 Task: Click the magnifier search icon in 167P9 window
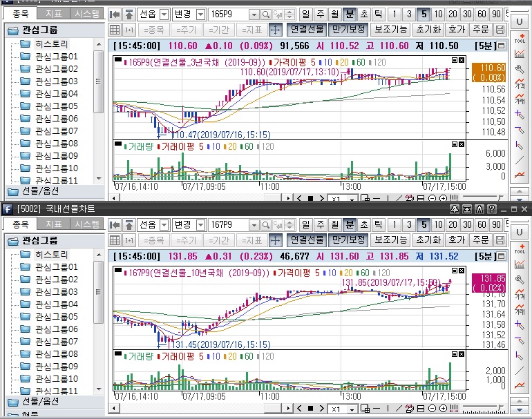pos(266,225)
